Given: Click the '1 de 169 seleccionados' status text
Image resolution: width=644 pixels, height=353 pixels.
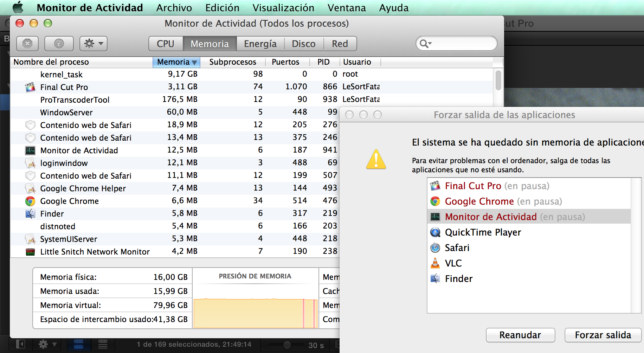Looking at the screenshot, I should [x=194, y=344].
